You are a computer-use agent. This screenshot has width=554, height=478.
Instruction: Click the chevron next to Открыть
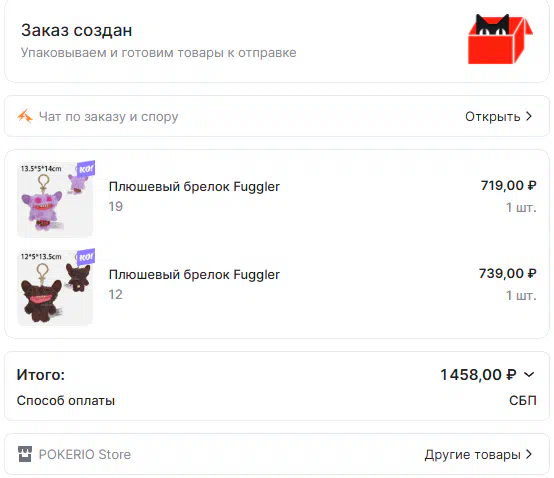point(529,116)
